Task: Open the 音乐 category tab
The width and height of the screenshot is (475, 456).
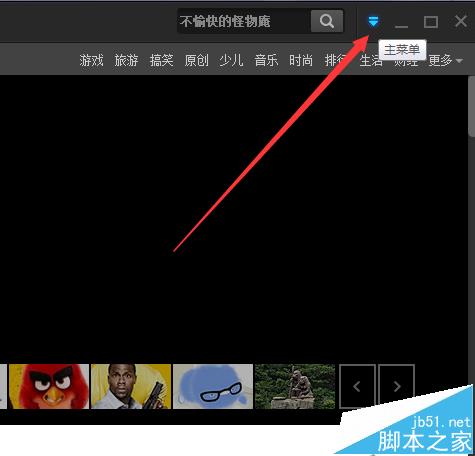Action: [x=266, y=61]
